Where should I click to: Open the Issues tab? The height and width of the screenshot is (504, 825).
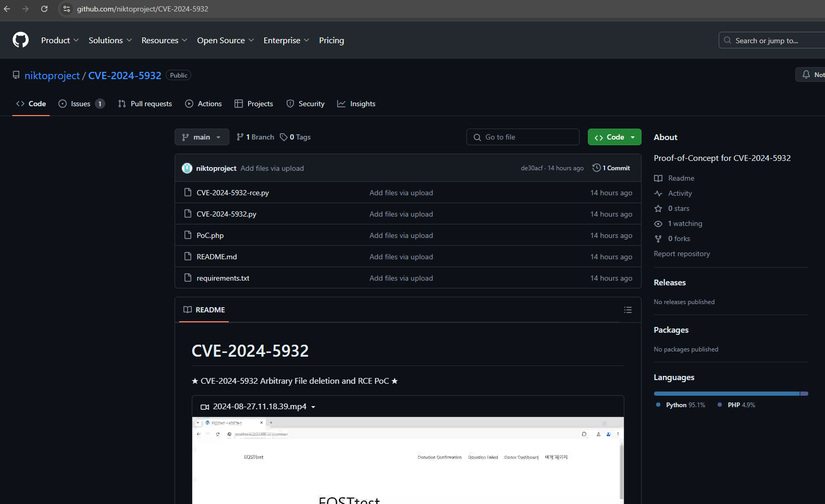coord(81,104)
